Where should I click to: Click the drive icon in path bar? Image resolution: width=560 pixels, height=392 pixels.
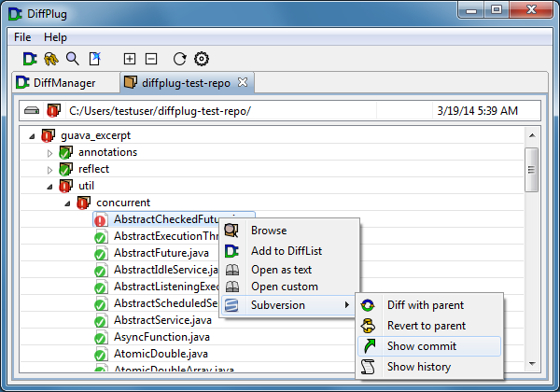point(32,111)
